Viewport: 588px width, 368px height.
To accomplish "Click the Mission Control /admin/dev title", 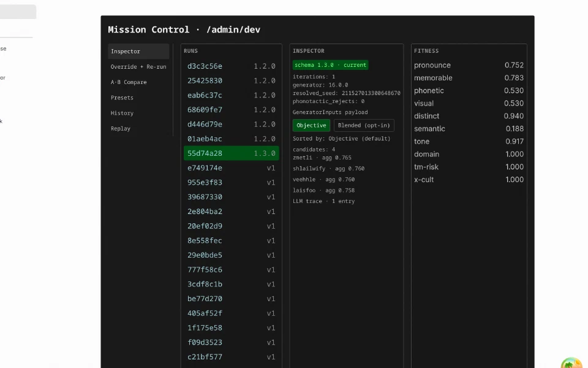I will click(184, 29).
